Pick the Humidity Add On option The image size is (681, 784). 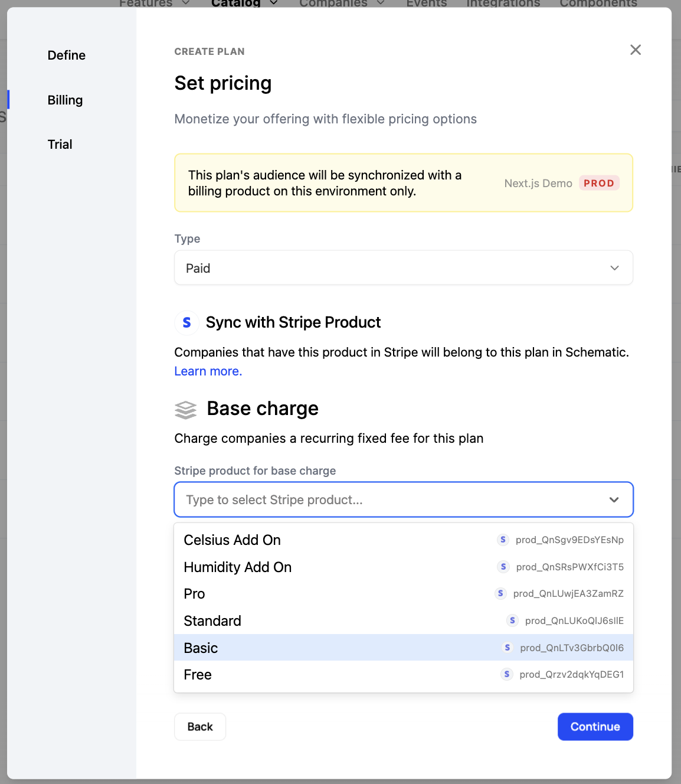click(237, 567)
